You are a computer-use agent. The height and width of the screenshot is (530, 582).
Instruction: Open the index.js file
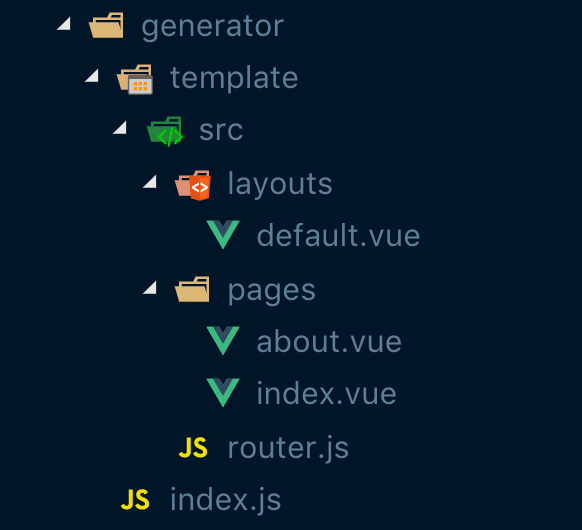(226, 500)
